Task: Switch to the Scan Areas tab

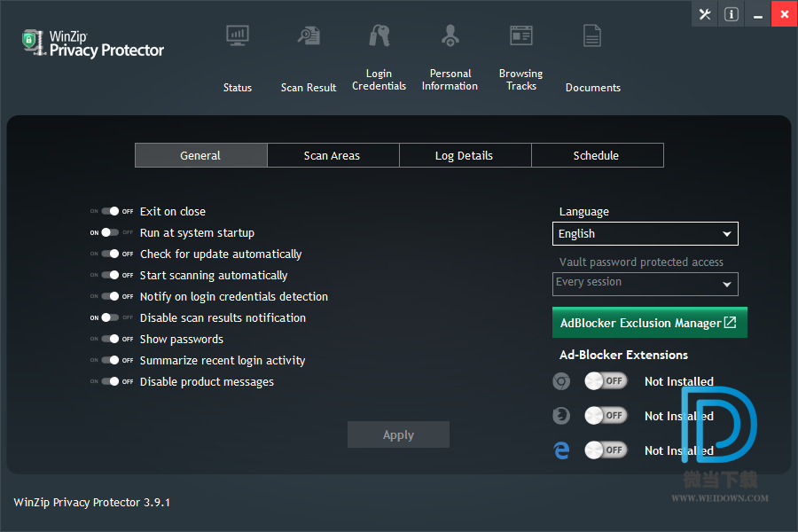Action: (x=332, y=155)
